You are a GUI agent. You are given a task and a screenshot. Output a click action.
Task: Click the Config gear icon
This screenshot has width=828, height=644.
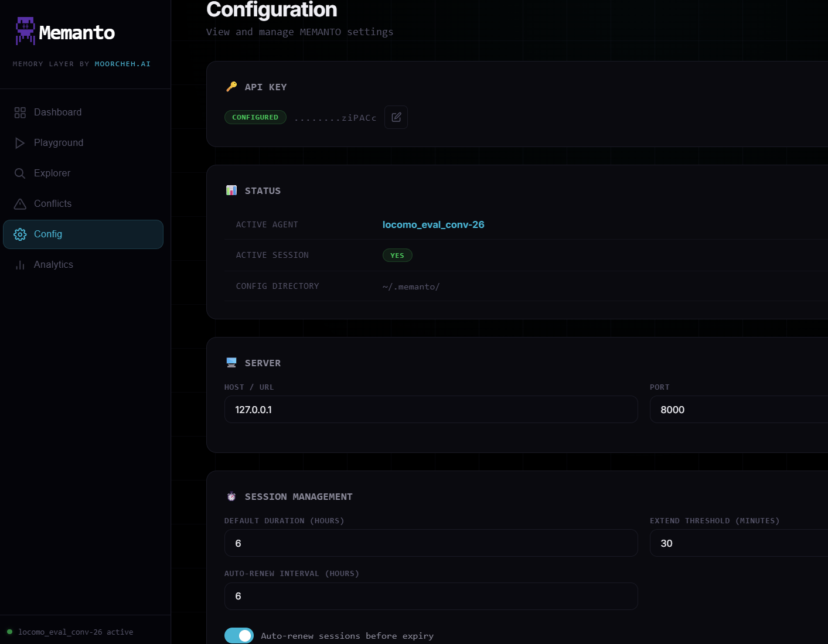tap(20, 234)
